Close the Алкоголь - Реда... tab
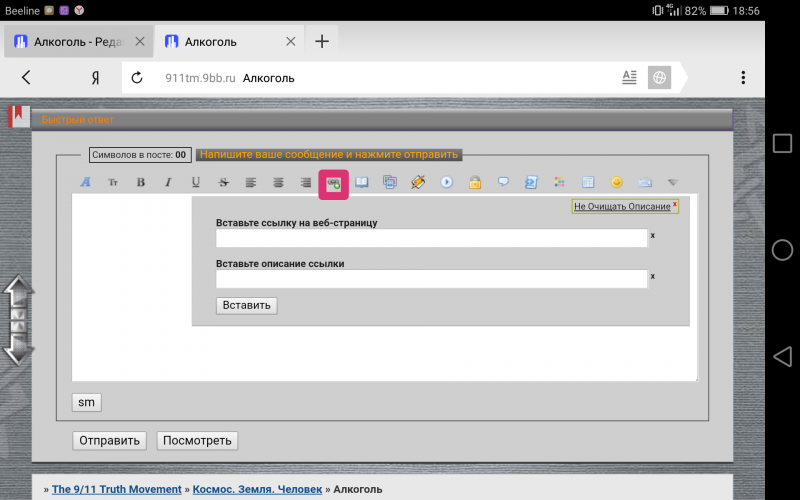 tap(140, 41)
